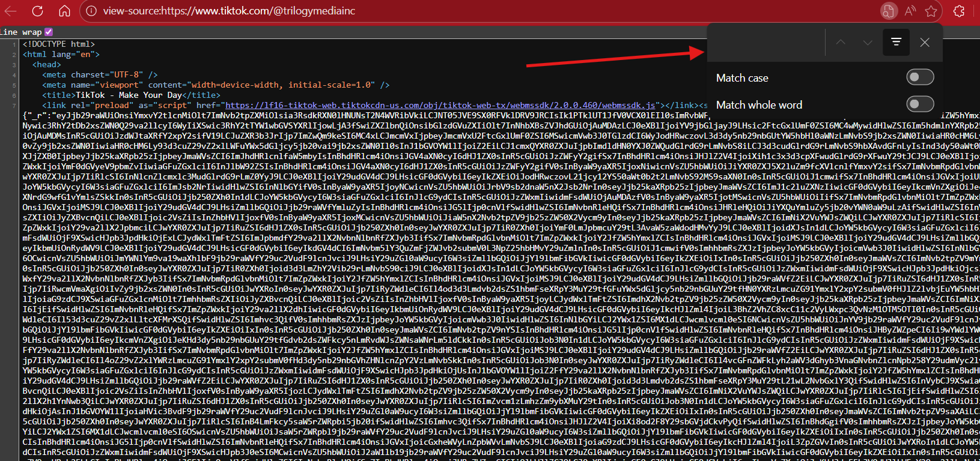980x461 pixels.
Task: Open the Extensions puzzle-piece menu
Action: pyautogui.click(x=959, y=11)
